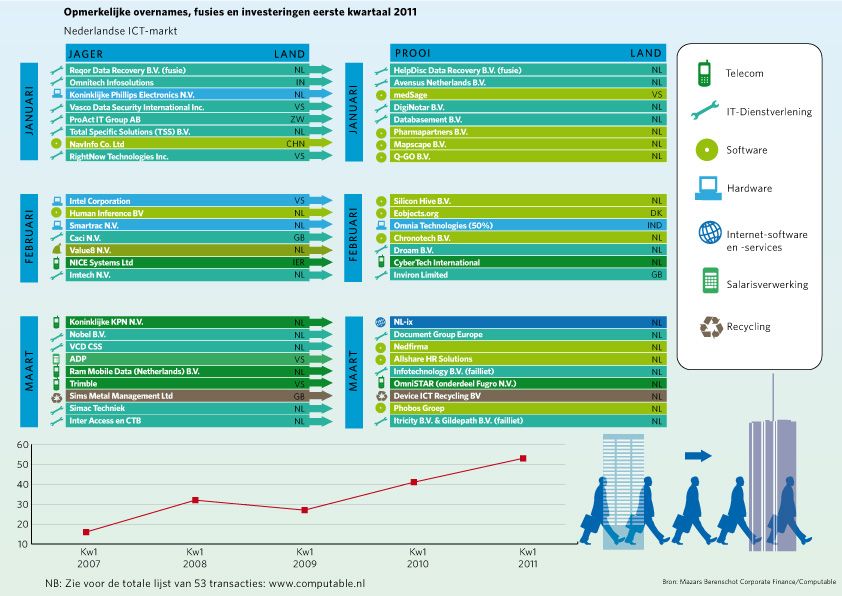Click the 'Nobel B.V.' row text

pos(88,335)
